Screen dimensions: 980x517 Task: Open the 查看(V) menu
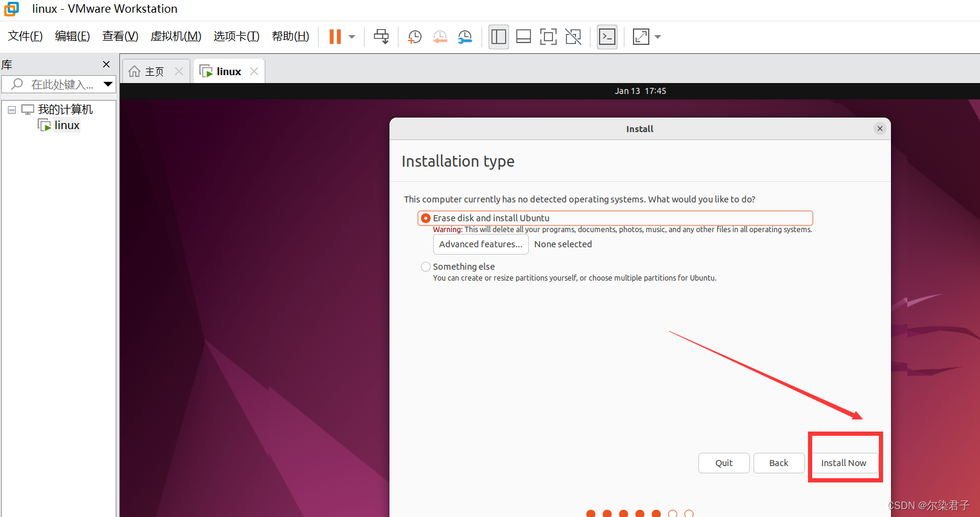tap(121, 36)
